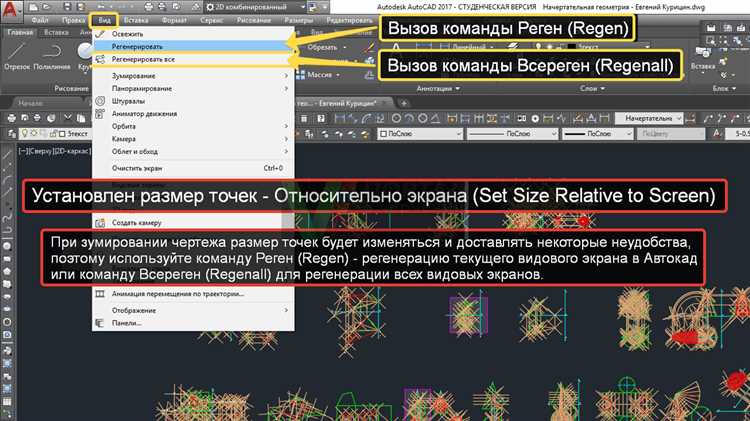Expand the Аннотации panel
This screenshot has width=750, height=421.
(438, 89)
